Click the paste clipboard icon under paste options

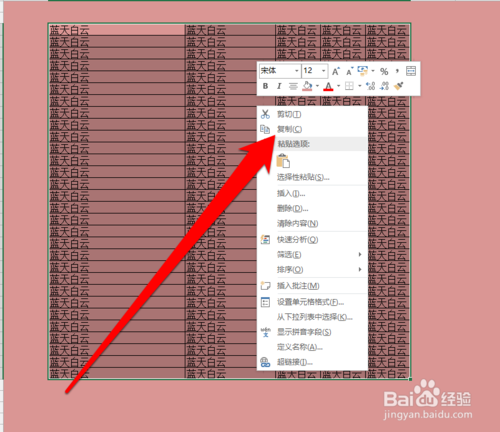pyautogui.click(x=283, y=161)
